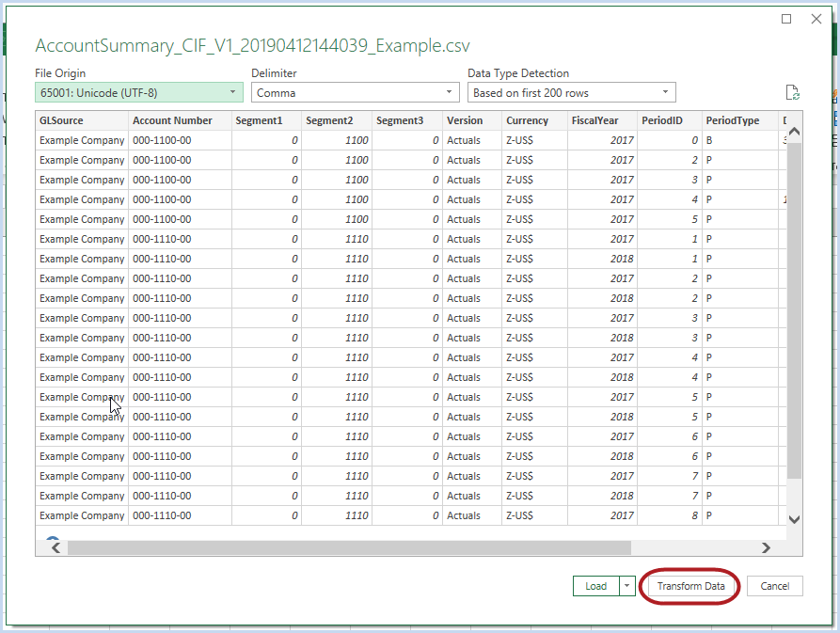Click the PeriodType cell containing 'B'

pyautogui.click(x=740, y=140)
